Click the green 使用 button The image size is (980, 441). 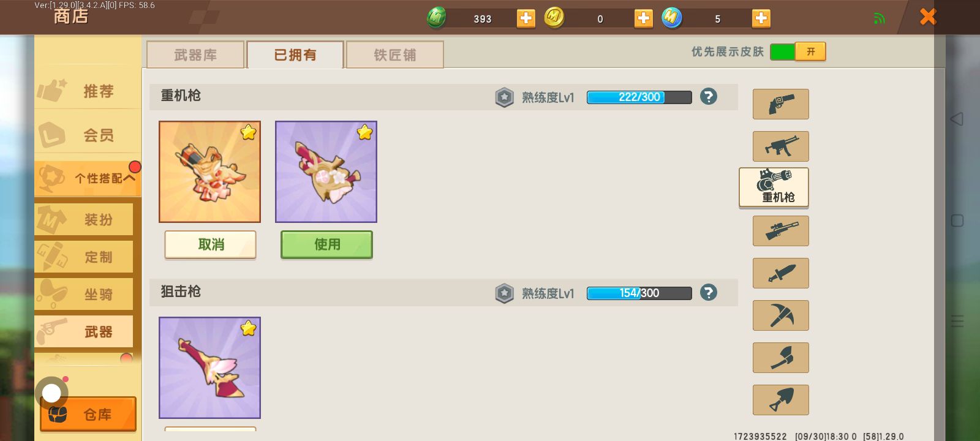point(326,244)
